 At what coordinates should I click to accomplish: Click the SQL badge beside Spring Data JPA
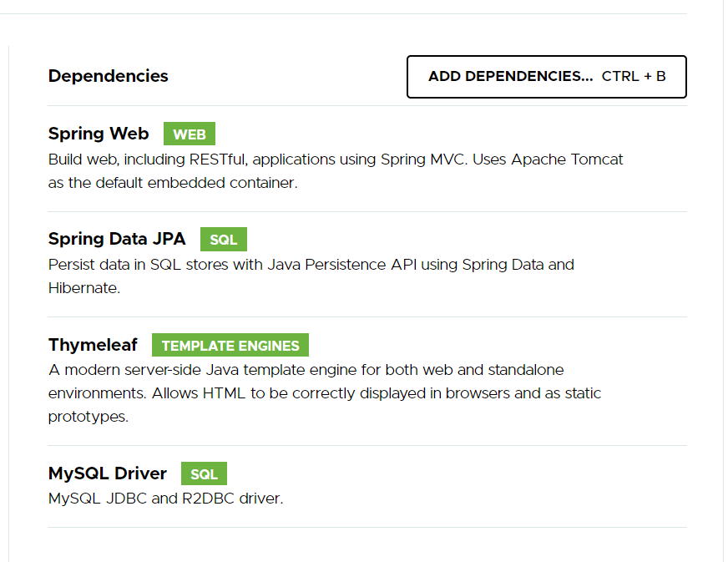(223, 239)
